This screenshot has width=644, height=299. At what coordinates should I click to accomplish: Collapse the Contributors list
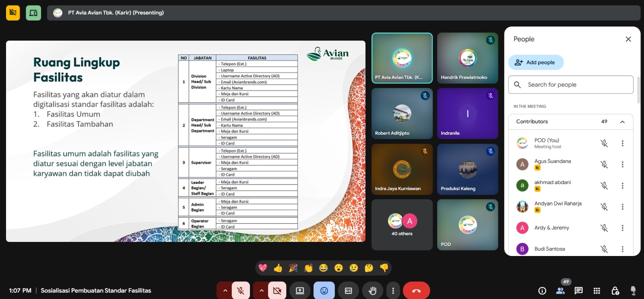click(622, 122)
